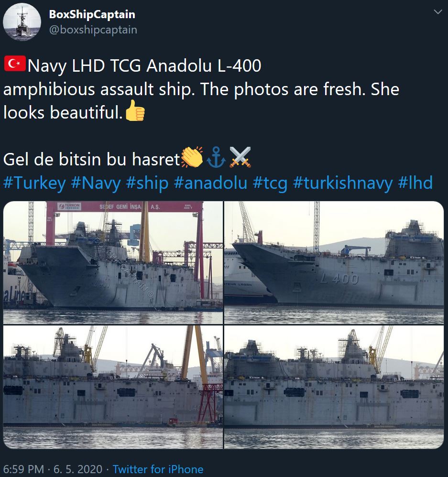The image size is (448, 477).
Task: Open the Twitter for iPhone source link
Action: (158, 469)
